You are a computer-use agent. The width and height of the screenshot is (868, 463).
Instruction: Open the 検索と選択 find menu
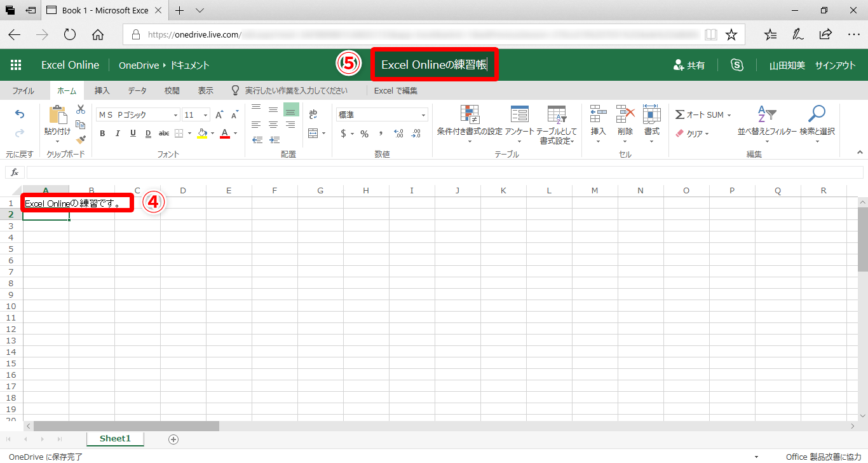tap(817, 124)
